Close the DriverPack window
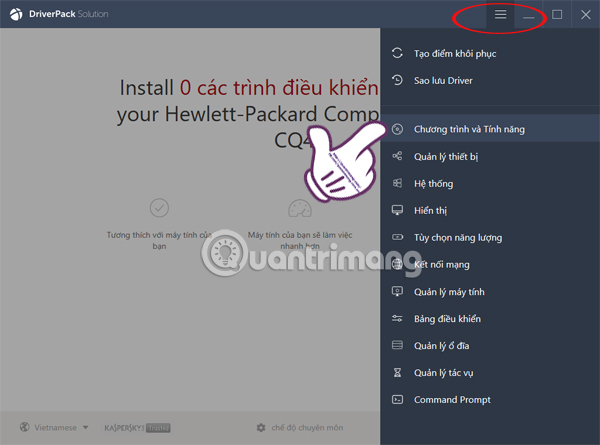The height and width of the screenshot is (445, 600). [x=585, y=14]
